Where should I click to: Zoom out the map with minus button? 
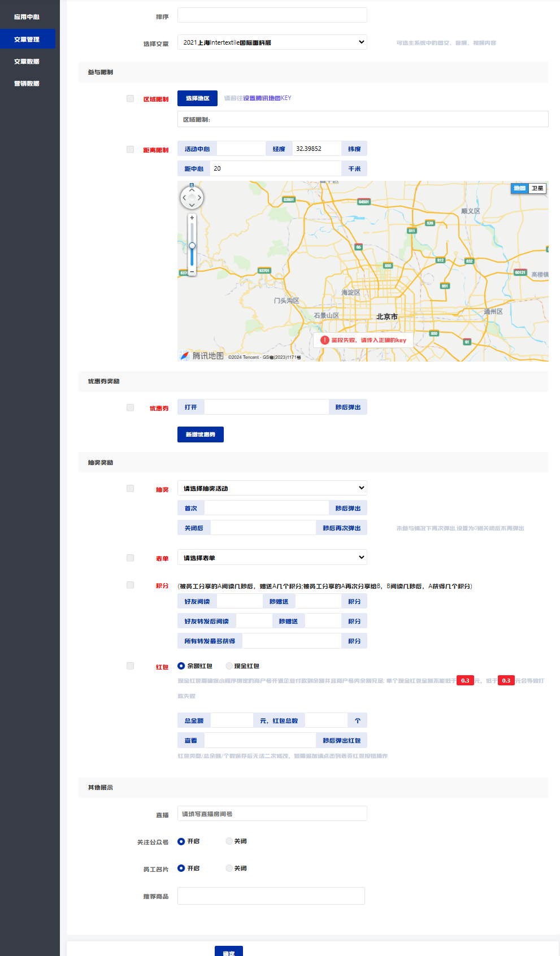pyautogui.click(x=192, y=272)
